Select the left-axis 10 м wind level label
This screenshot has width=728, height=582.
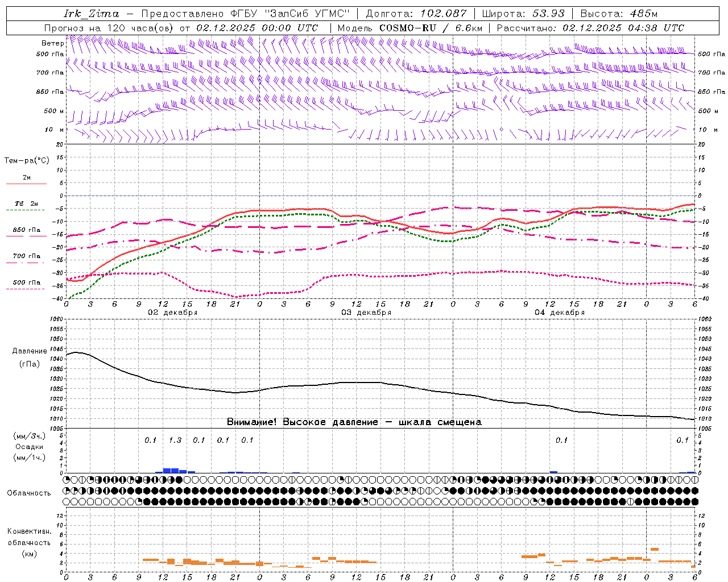click(x=54, y=130)
